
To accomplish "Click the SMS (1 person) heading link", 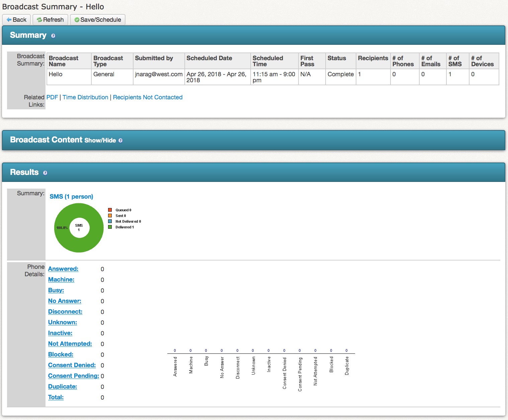I will [x=71, y=197].
